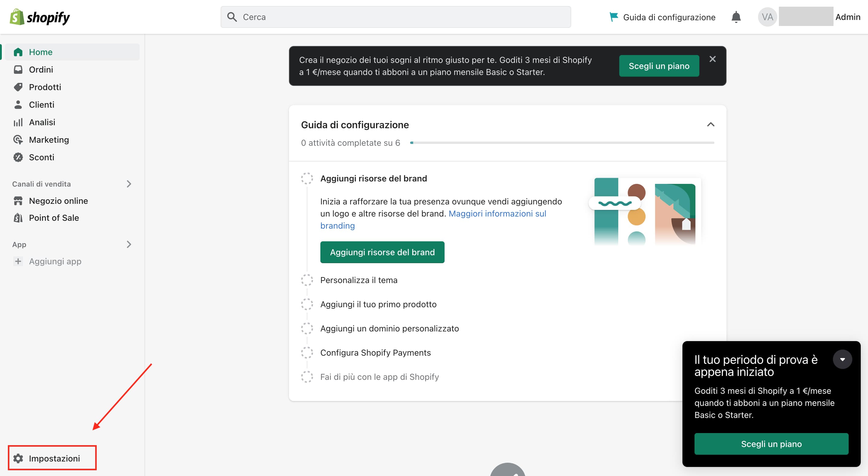868x476 pixels.
Task: Click Aggiungi app link
Action: [x=55, y=261]
